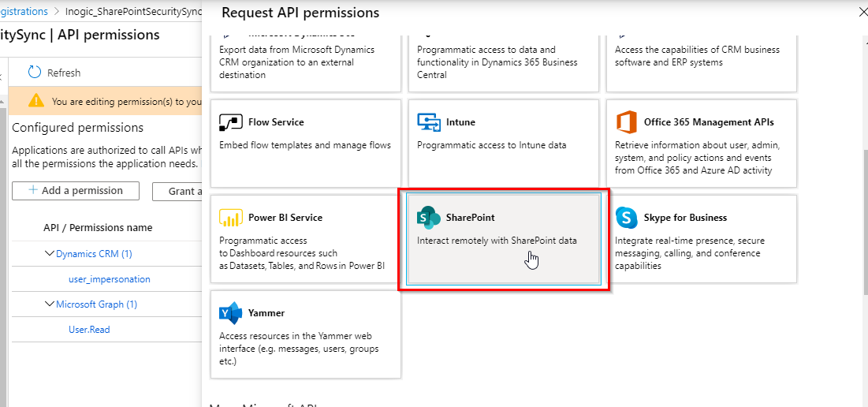Click the Add a permission button
The width and height of the screenshot is (868, 407).
[76, 191]
